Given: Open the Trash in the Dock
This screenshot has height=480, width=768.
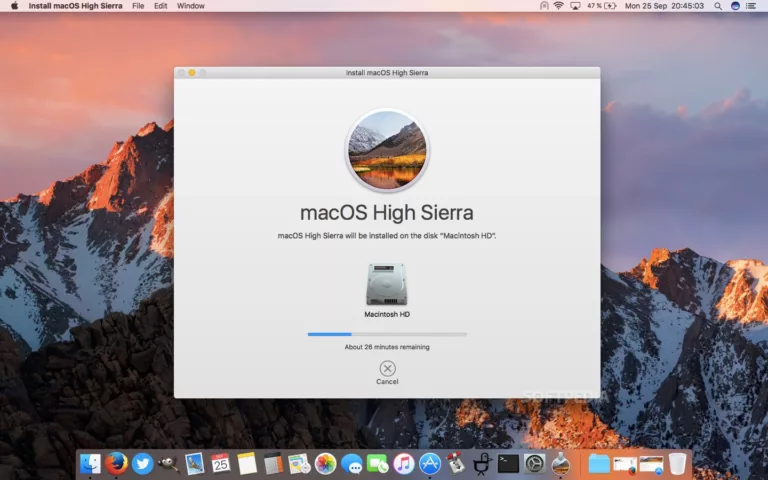Looking at the screenshot, I should [678, 463].
